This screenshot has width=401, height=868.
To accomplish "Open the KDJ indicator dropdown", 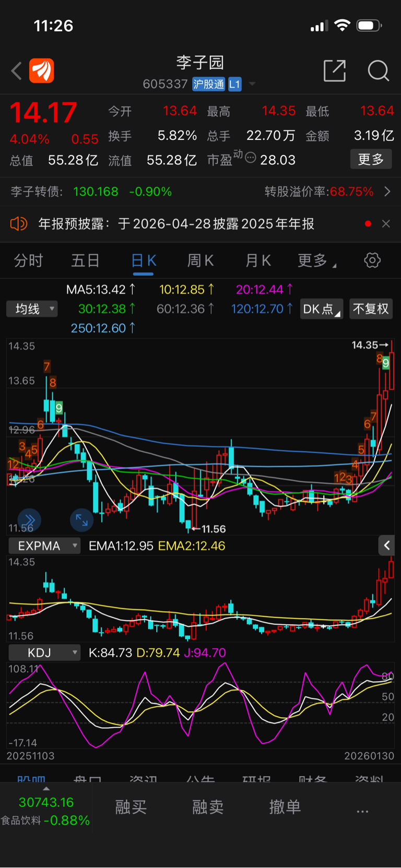I will (x=45, y=652).
